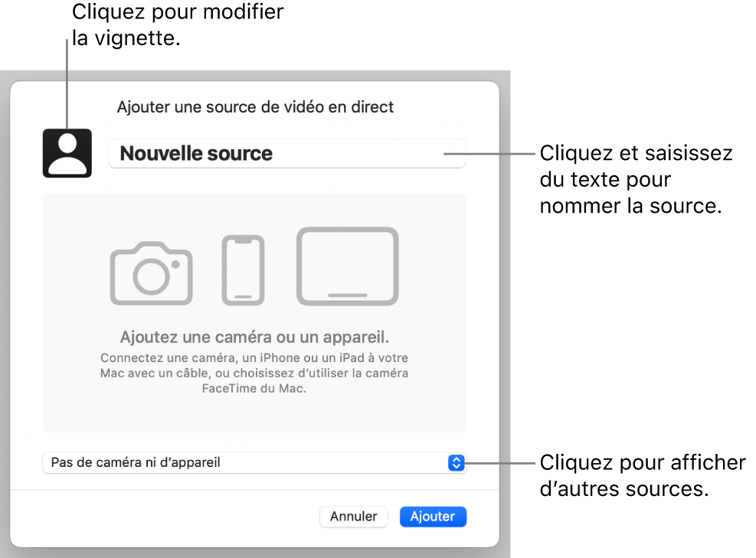The width and height of the screenshot is (756, 558).
Task: Click the iPad icon in preview area
Action: (x=348, y=266)
